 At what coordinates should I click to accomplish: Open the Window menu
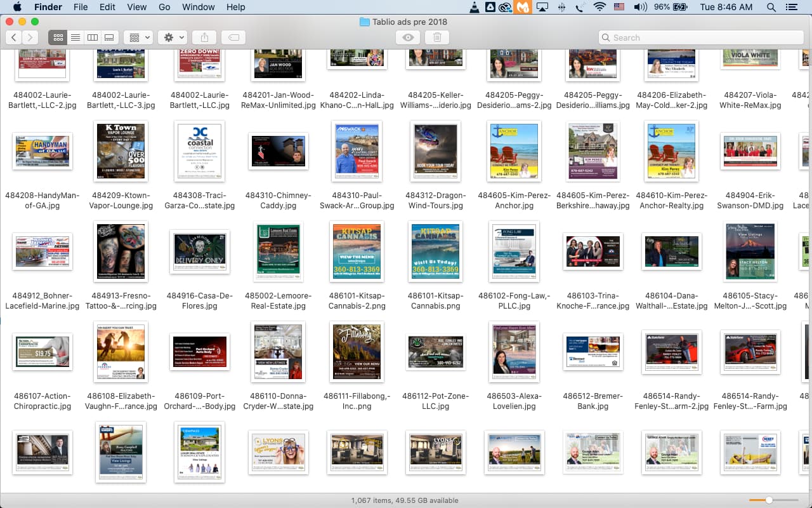click(x=198, y=7)
